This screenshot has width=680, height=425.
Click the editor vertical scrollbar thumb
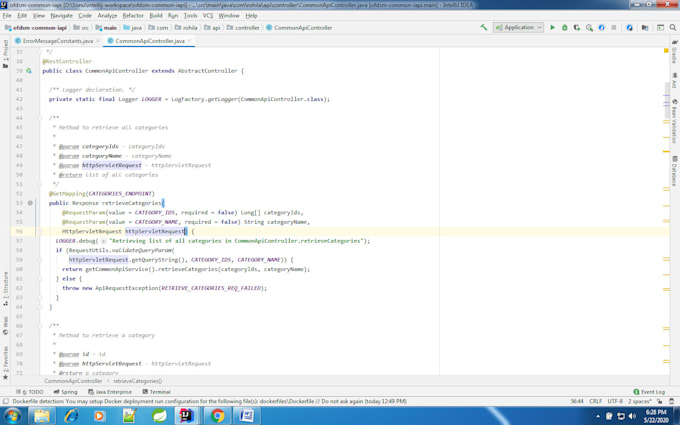pos(667,101)
